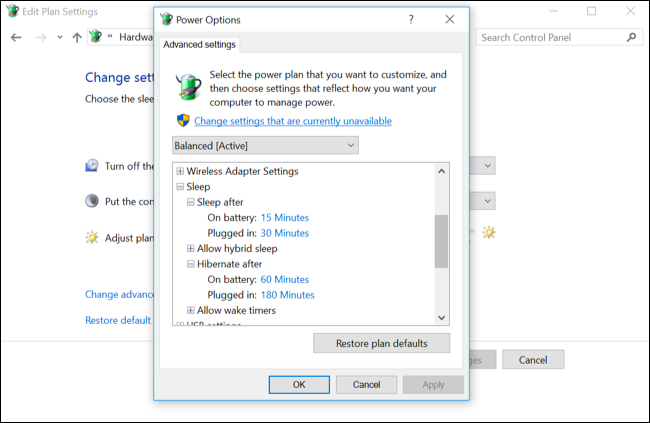650x423 pixels.
Task: Click Sleep after Plugged in 30 Minutes value
Action: 285,233
